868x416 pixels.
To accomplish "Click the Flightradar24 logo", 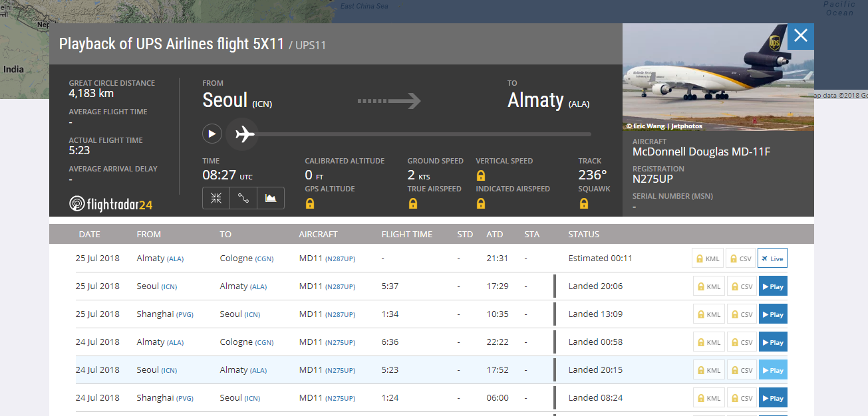I will [110, 204].
